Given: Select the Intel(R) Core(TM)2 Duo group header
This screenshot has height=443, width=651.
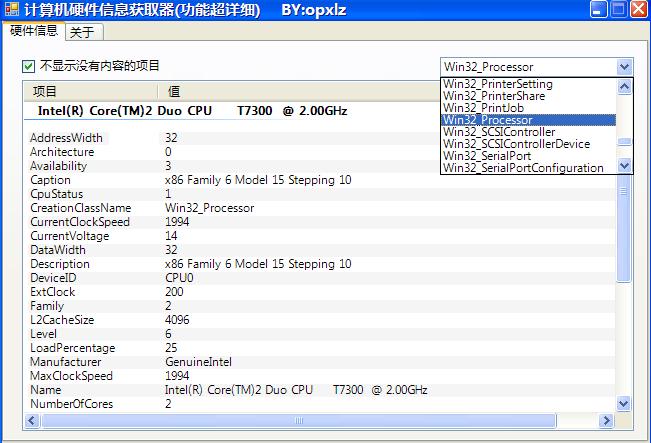Looking at the screenshot, I should pyautogui.click(x=192, y=111).
